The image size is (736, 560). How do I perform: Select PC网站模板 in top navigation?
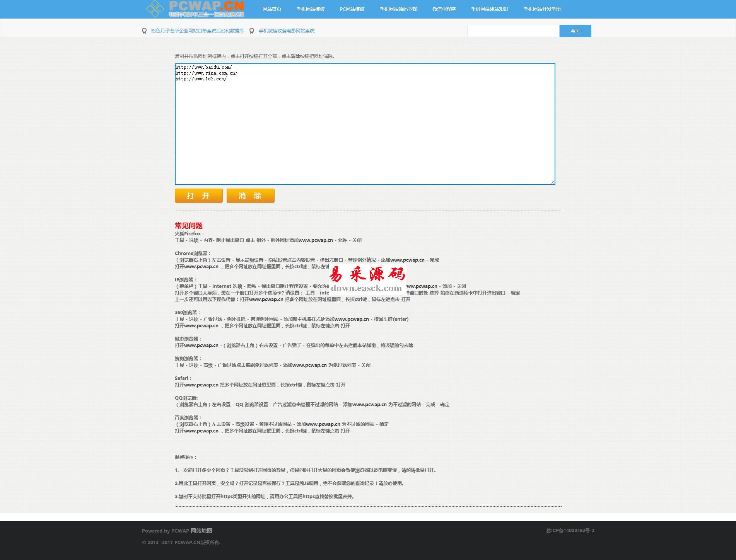pyautogui.click(x=352, y=9)
